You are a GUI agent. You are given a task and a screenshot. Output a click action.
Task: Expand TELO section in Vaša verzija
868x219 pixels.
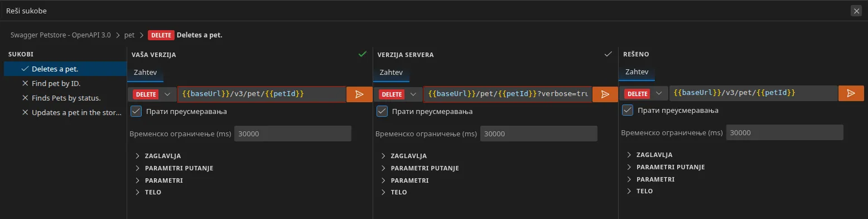pyautogui.click(x=148, y=192)
